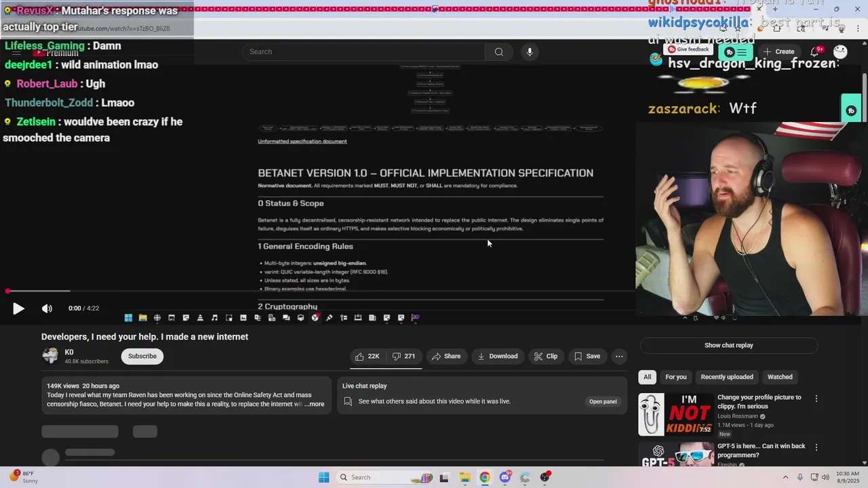Open File Explorer from the taskbar
This screenshot has height=488, width=868.
click(x=465, y=477)
